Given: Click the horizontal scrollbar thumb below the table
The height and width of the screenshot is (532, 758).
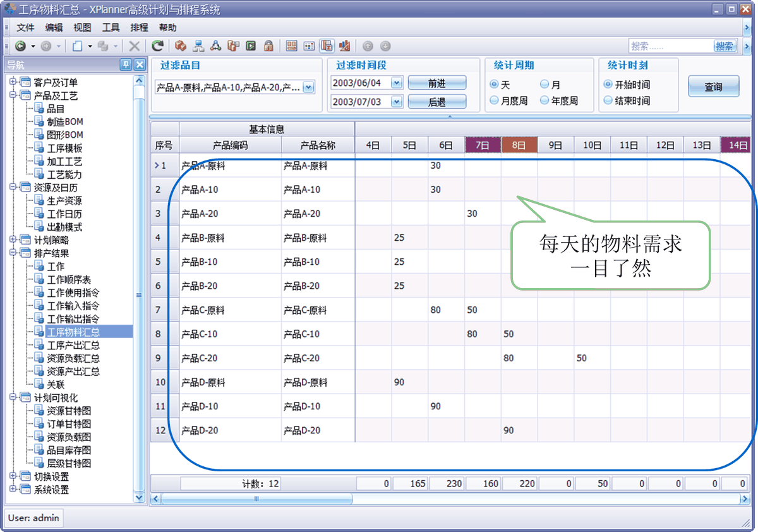Looking at the screenshot, I should click(256, 499).
